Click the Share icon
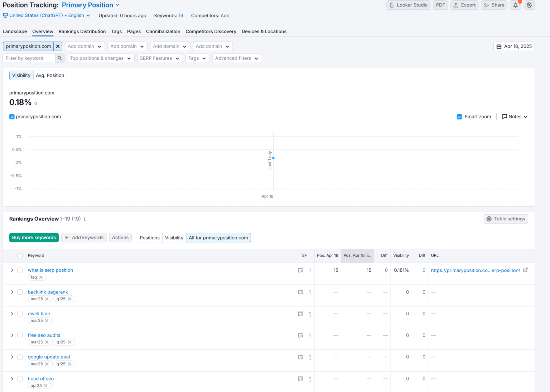550x392 pixels. (x=494, y=5)
